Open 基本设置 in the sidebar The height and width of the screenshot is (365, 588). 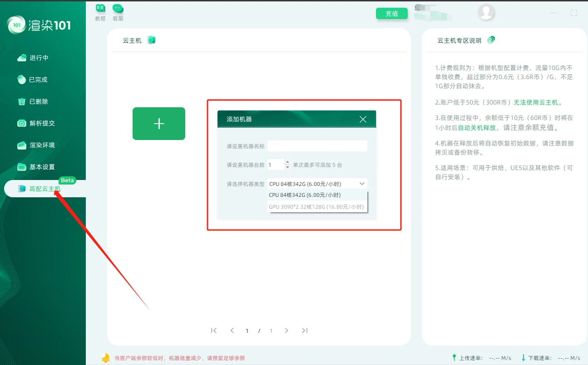36,167
